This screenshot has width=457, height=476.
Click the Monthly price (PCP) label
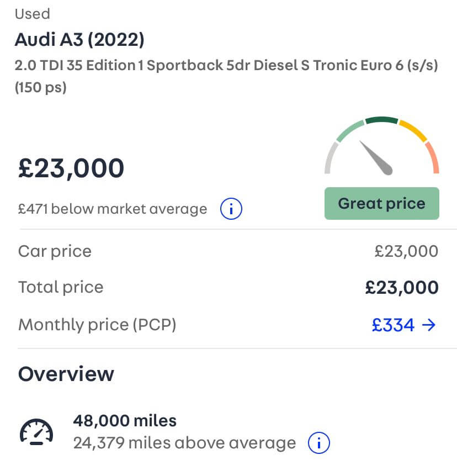pyautogui.click(x=97, y=325)
